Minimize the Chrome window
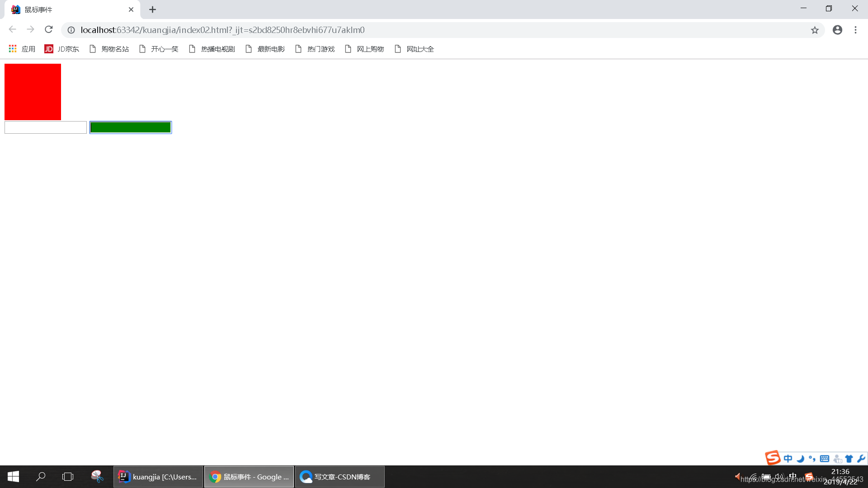The height and width of the screenshot is (488, 868). click(x=803, y=9)
